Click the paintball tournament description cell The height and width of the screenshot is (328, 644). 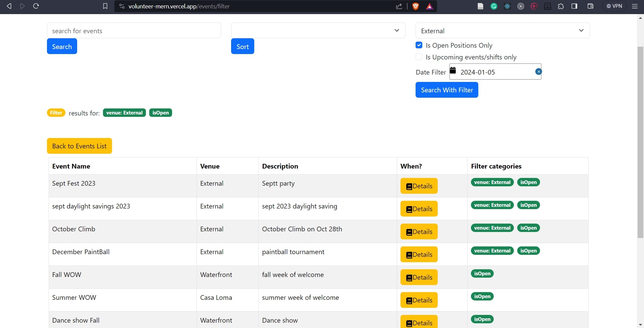328,254
